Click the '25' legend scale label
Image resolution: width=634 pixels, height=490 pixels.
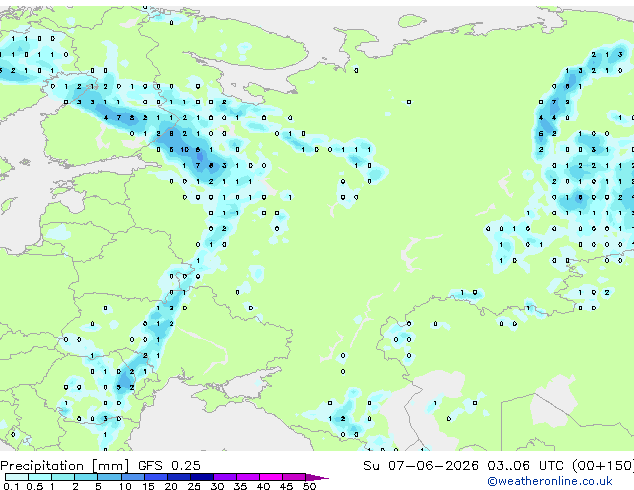click(194, 486)
